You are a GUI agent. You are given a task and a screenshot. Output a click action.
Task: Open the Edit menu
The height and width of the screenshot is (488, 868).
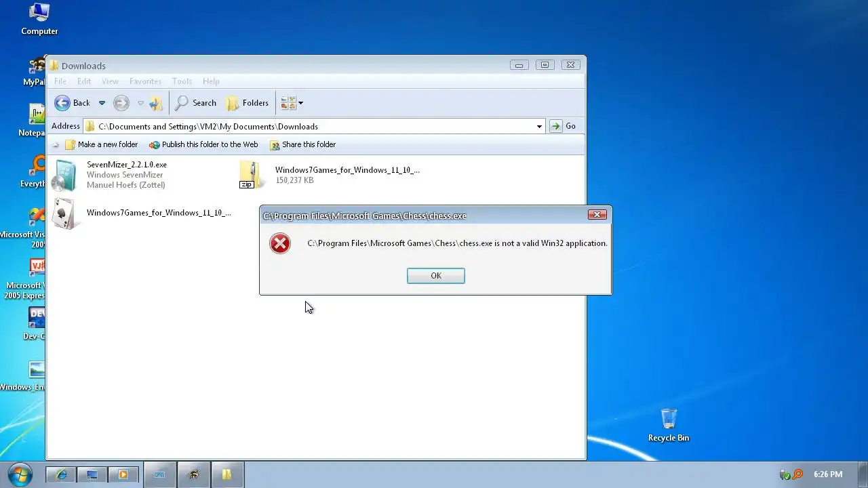tap(84, 81)
